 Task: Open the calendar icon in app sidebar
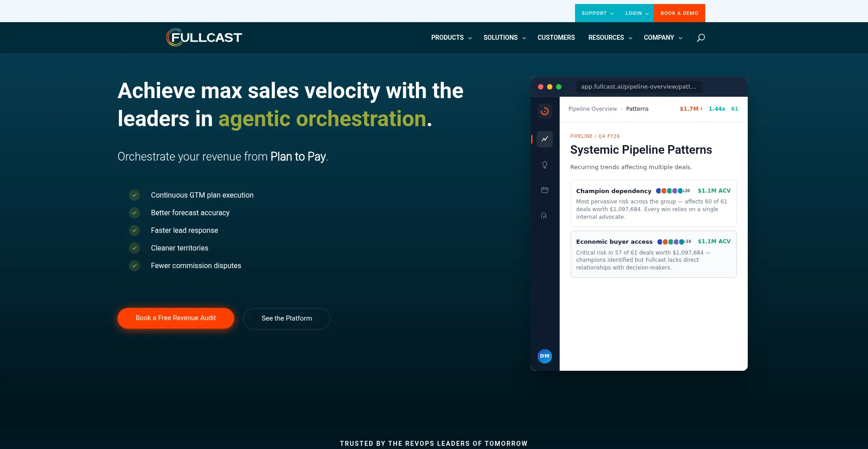(545, 190)
